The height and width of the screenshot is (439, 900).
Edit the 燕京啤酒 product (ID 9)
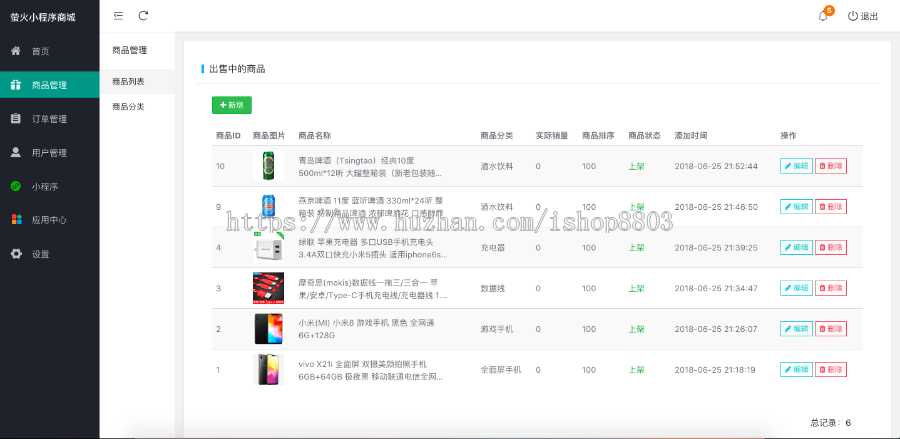796,207
